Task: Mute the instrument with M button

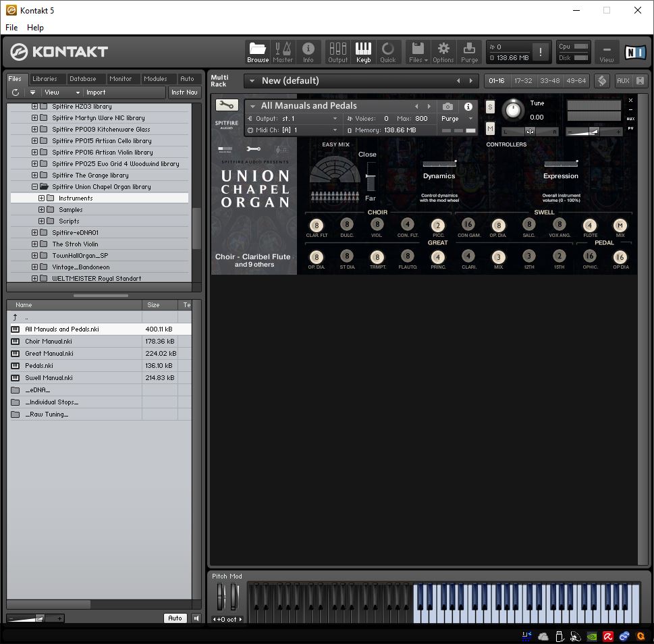Action: [490, 129]
